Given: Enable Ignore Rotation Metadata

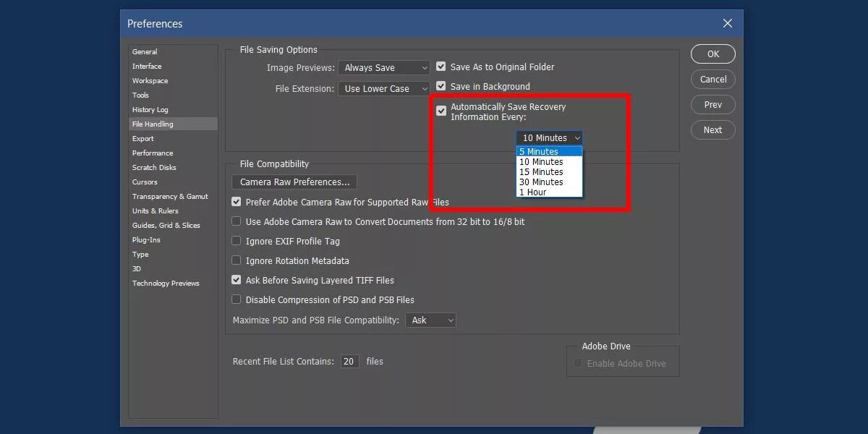Looking at the screenshot, I should coord(237,261).
